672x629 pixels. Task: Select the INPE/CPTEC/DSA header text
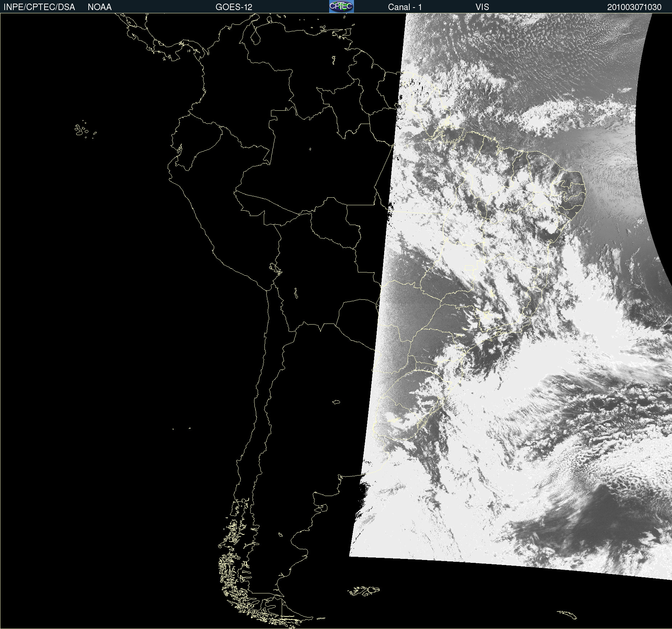click(x=39, y=7)
